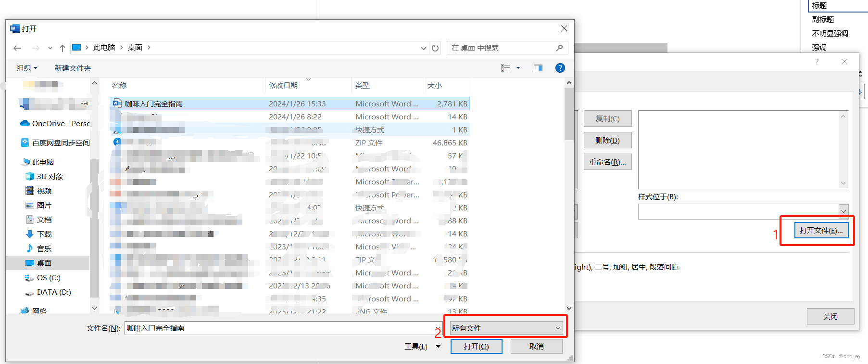Click the change view icon
This screenshot has height=364, width=868.
505,68
